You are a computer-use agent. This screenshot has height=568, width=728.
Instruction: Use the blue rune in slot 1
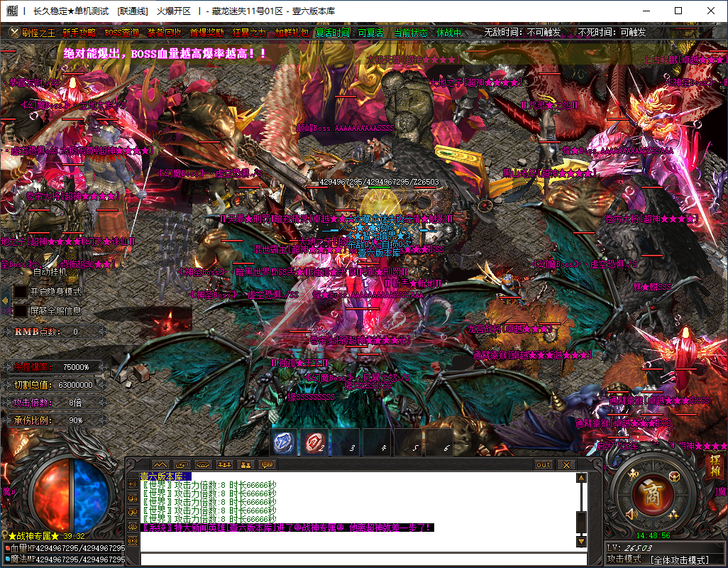[x=284, y=442]
